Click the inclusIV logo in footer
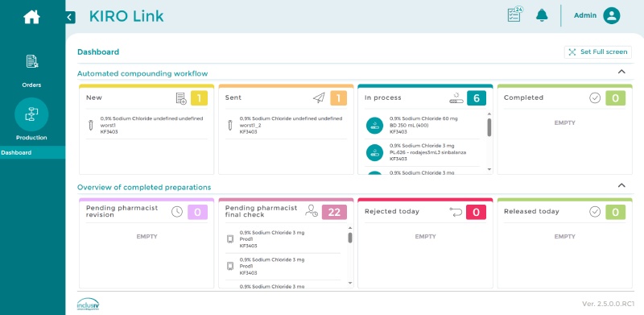The height and width of the screenshot is (315, 644). pyautogui.click(x=88, y=305)
